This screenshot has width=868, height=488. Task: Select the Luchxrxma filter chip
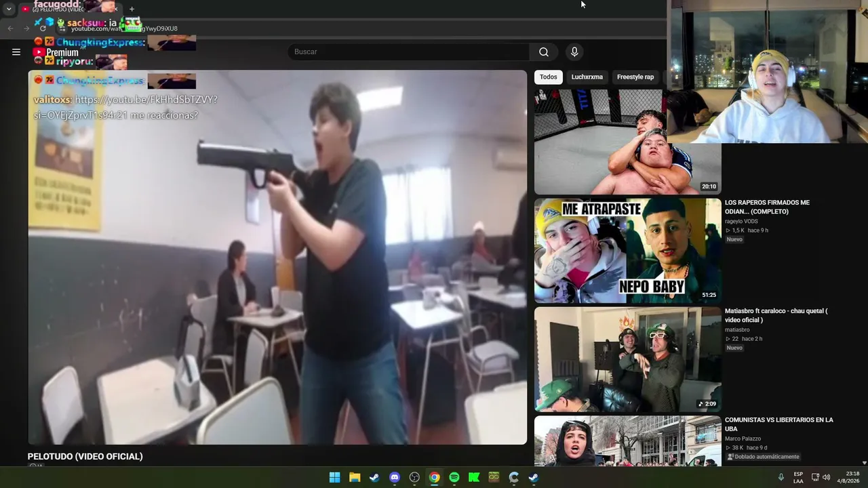[x=587, y=77]
